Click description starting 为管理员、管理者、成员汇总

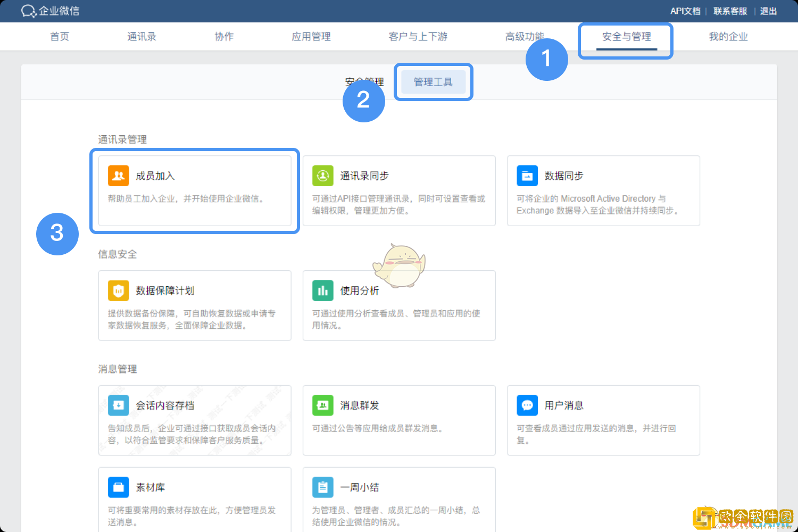point(396,517)
